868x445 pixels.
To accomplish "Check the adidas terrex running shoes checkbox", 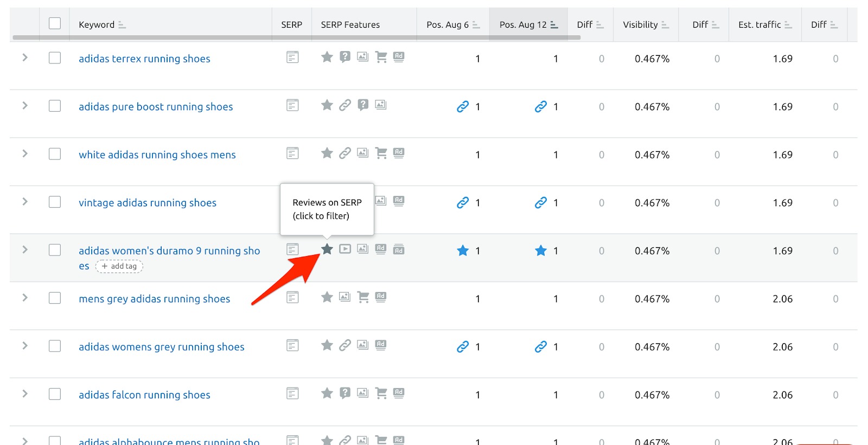I will [x=55, y=58].
